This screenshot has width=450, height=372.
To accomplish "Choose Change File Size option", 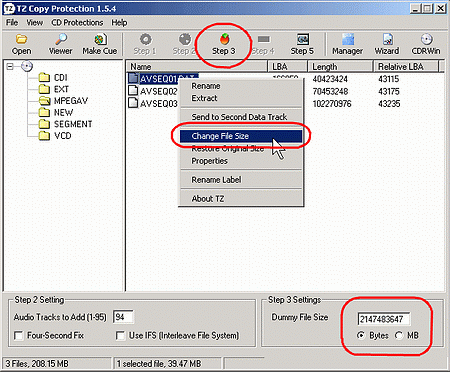I will (x=241, y=136).
